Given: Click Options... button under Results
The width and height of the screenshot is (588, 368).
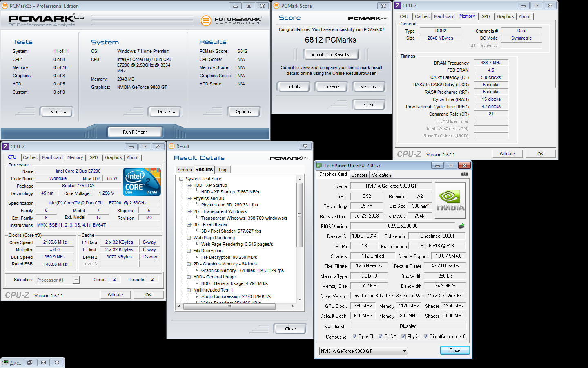Looking at the screenshot, I should point(245,112).
